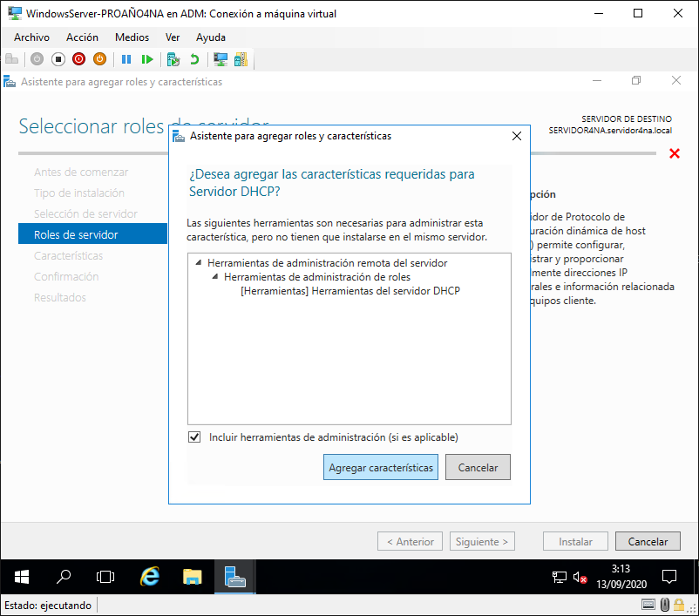Click the red X error icon

(x=675, y=153)
